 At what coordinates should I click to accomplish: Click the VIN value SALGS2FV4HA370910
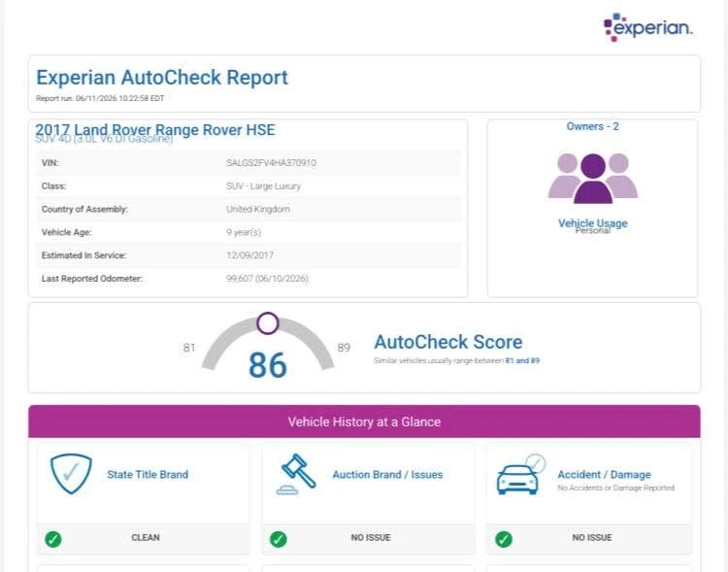click(x=271, y=162)
